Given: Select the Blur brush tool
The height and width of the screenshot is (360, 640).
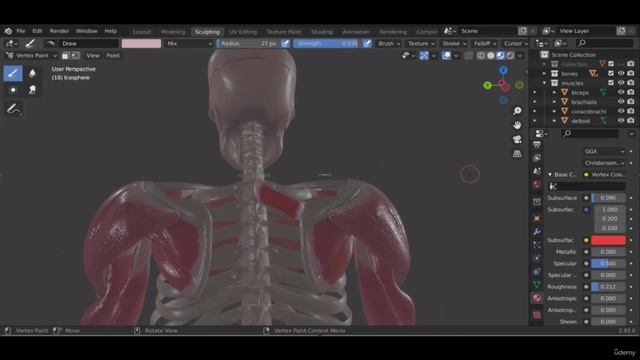Looking at the screenshot, I should pyautogui.click(x=32, y=73).
